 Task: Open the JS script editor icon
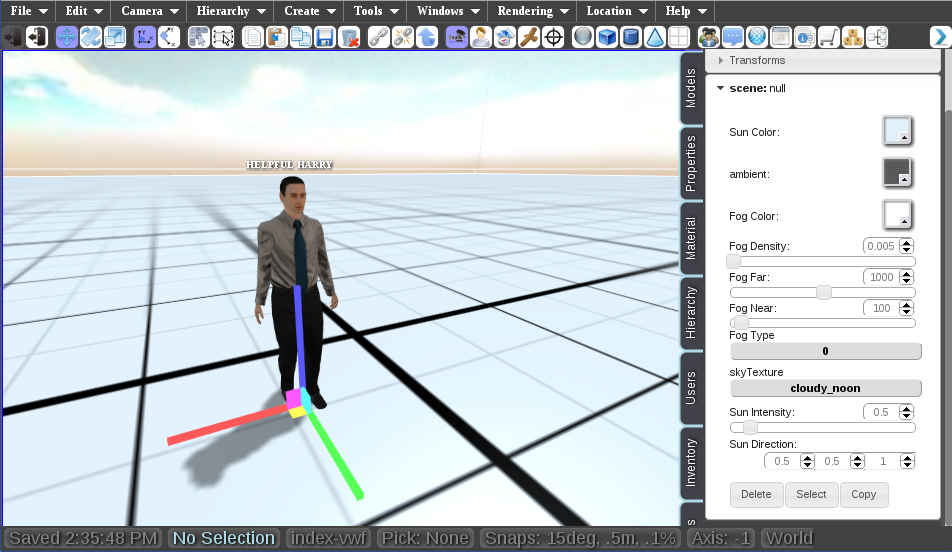[781, 37]
